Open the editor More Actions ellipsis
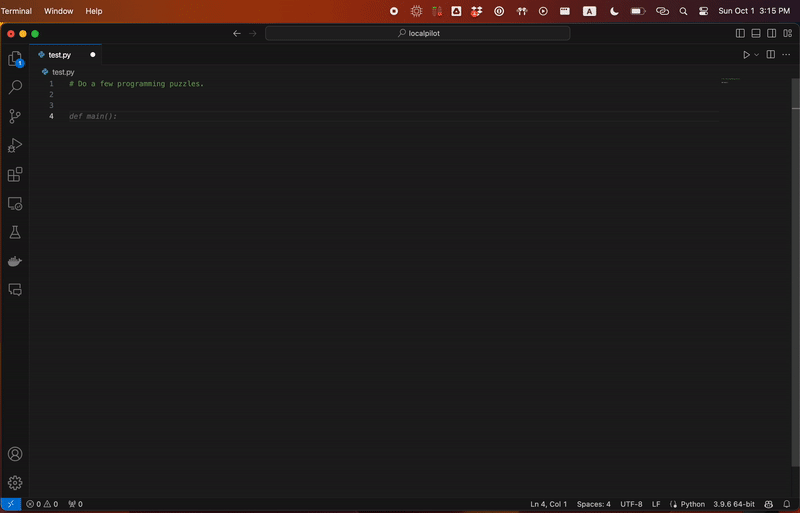800x513 pixels. click(786, 55)
